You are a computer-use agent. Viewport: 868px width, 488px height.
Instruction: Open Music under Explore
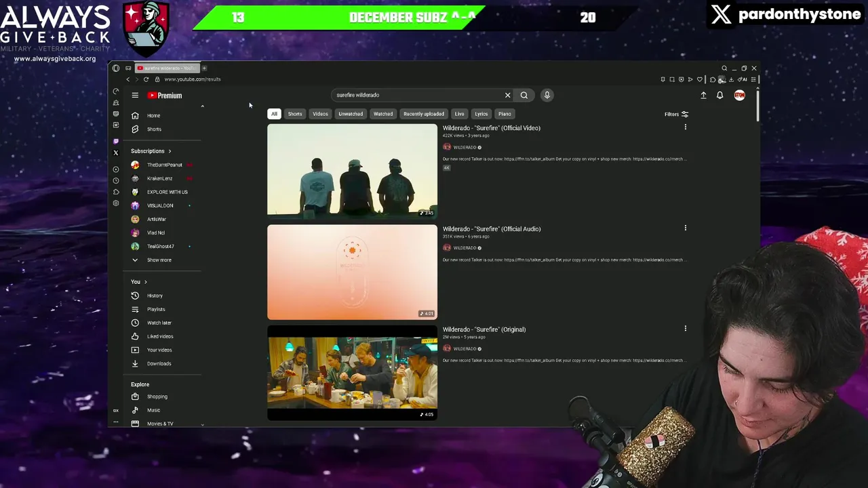153,410
